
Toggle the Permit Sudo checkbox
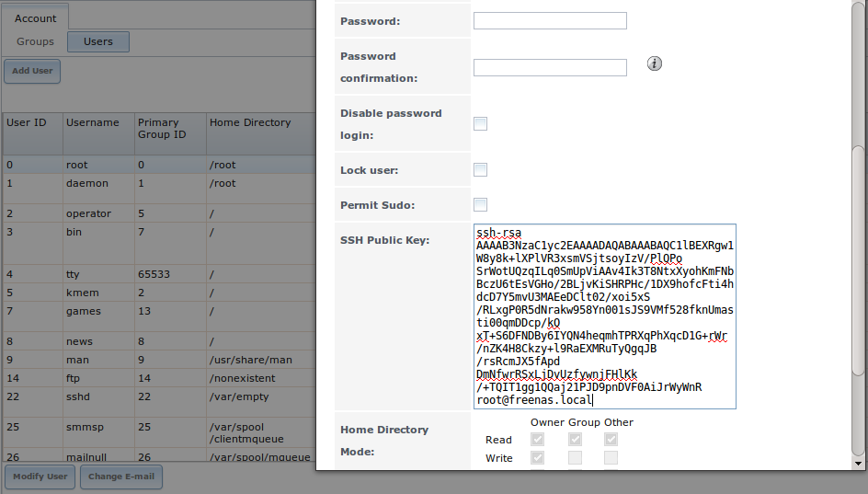coord(480,204)
